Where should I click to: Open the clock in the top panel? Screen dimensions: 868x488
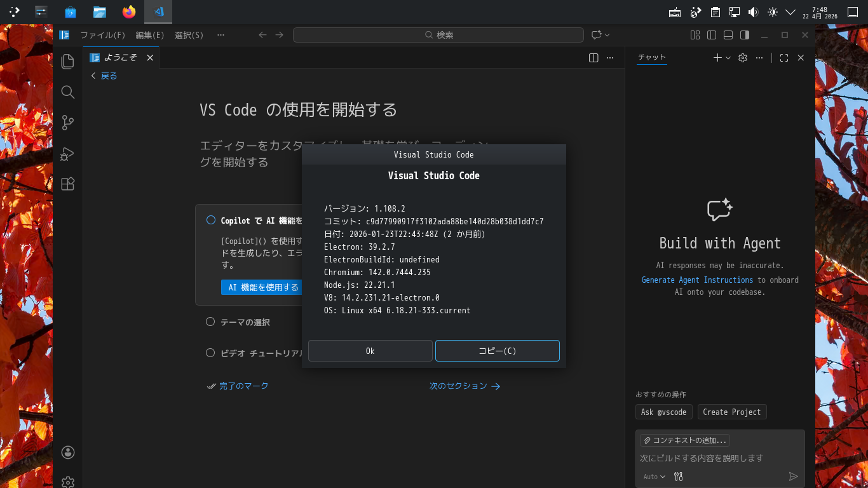tap(820, 12)
